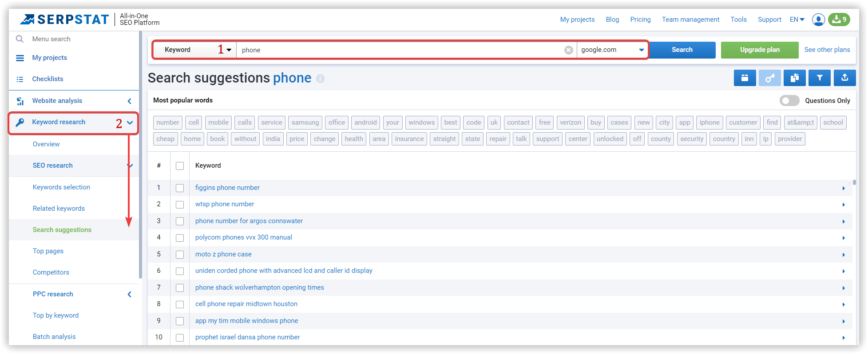
Task: Check the select-all checkbox in Keyword header
Action: [180, 166]
